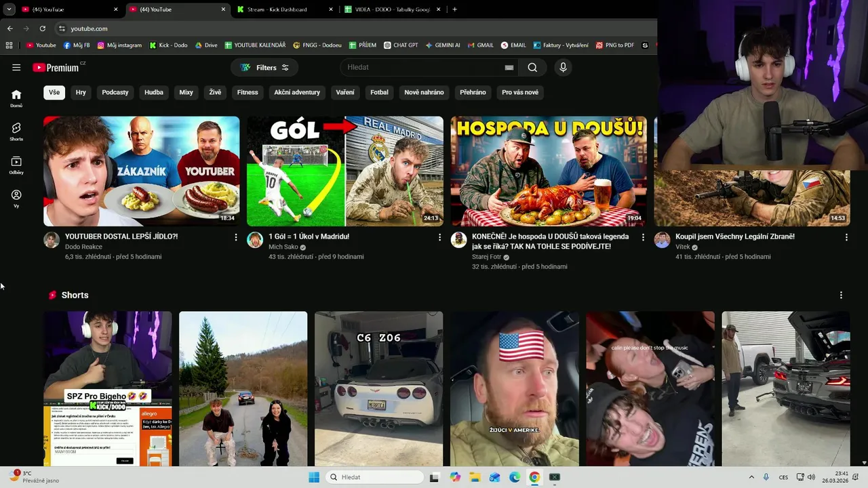Open the C6 Z06 Corvette short
The image size is (868, 488).
(379, 388)
